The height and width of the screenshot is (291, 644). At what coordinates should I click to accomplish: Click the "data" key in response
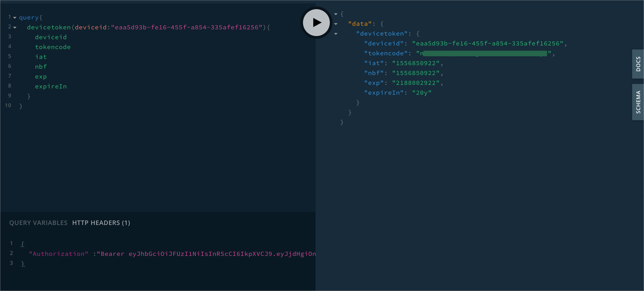click(360, 24)
